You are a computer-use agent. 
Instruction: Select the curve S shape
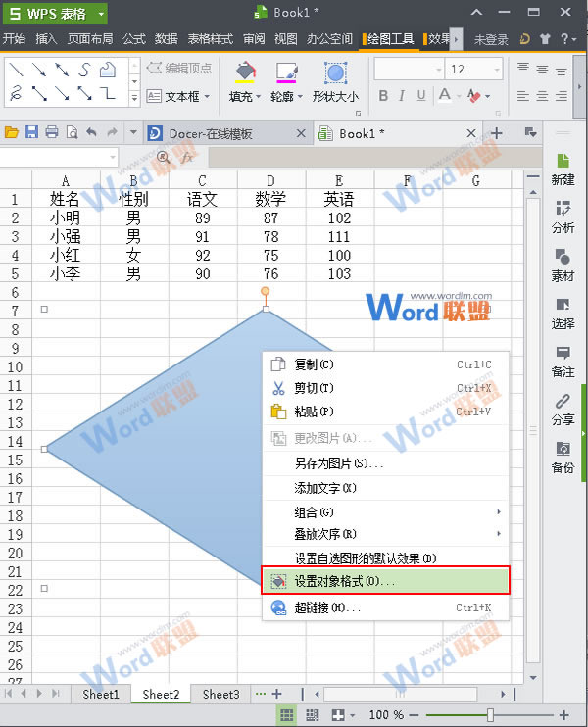click(84, 70)
